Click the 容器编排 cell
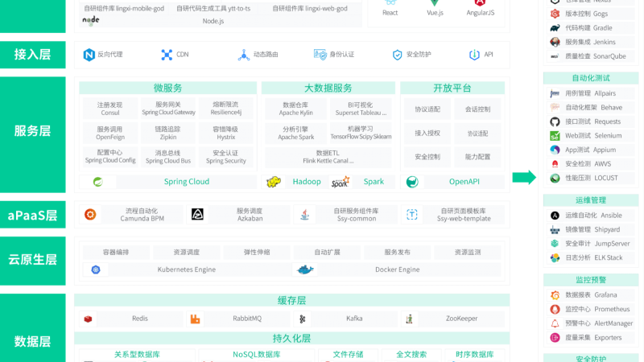 116,252
